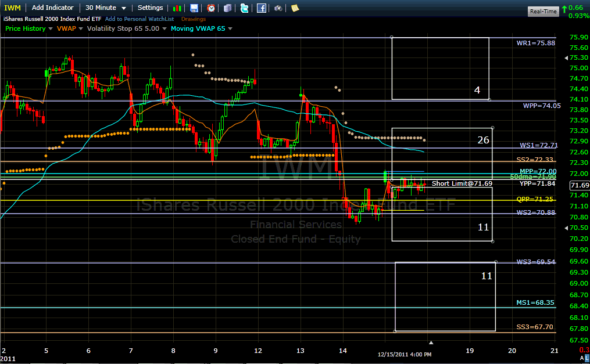Open the chart Settings menu
590x364 pixels.
click(x=150, y=8)
